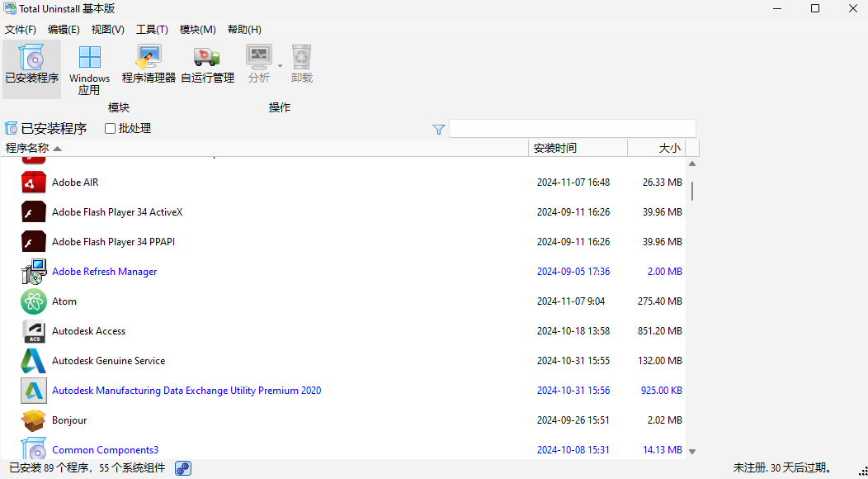Click the status bar system components icon
Screen dimensions: 868x479
183,468
